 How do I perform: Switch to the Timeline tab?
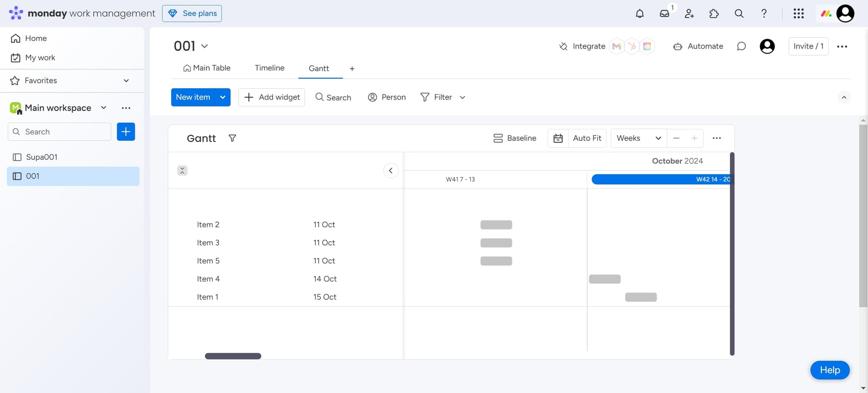(270, 68)
